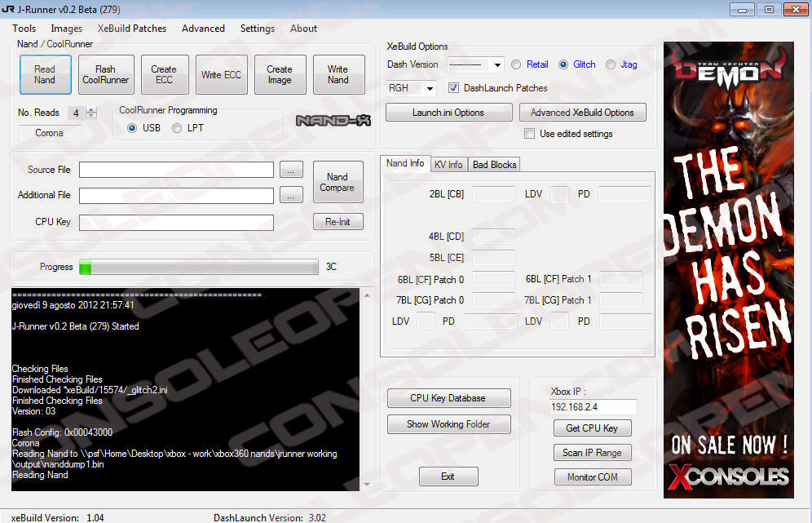
Task: Click the Flash CoolRunner button
Action: tap(106, 74)
